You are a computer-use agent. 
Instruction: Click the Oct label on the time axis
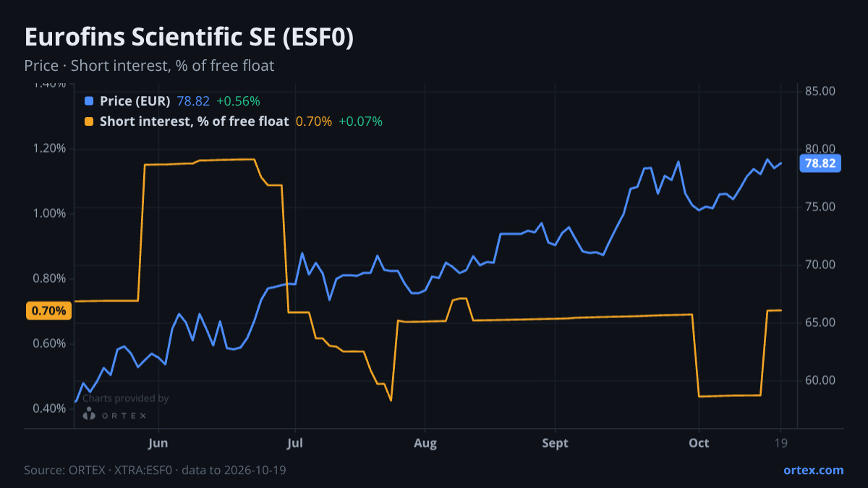(x=699, y=443)
